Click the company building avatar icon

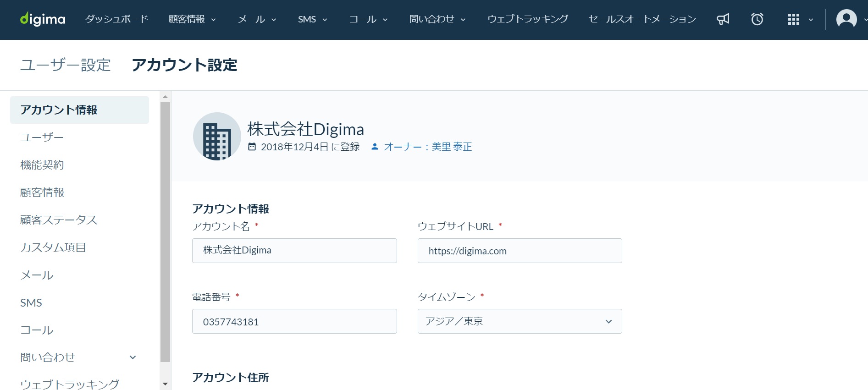click(x=217, y=136)
